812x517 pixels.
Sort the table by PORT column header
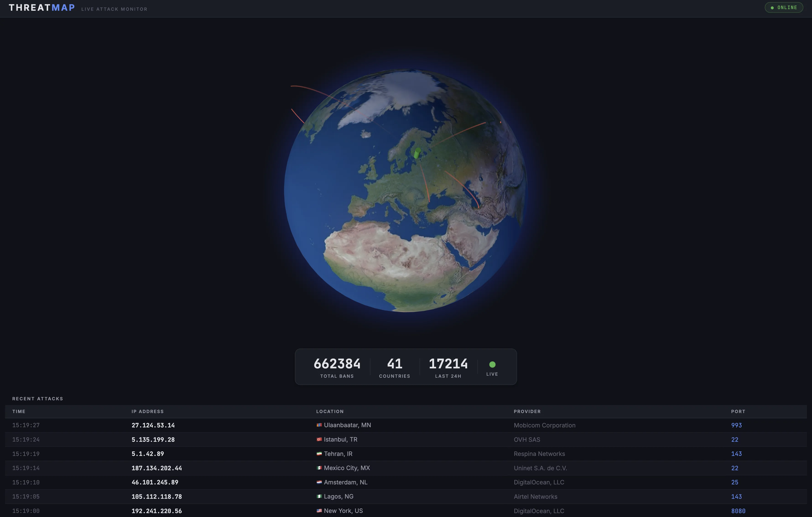[738, 411]
